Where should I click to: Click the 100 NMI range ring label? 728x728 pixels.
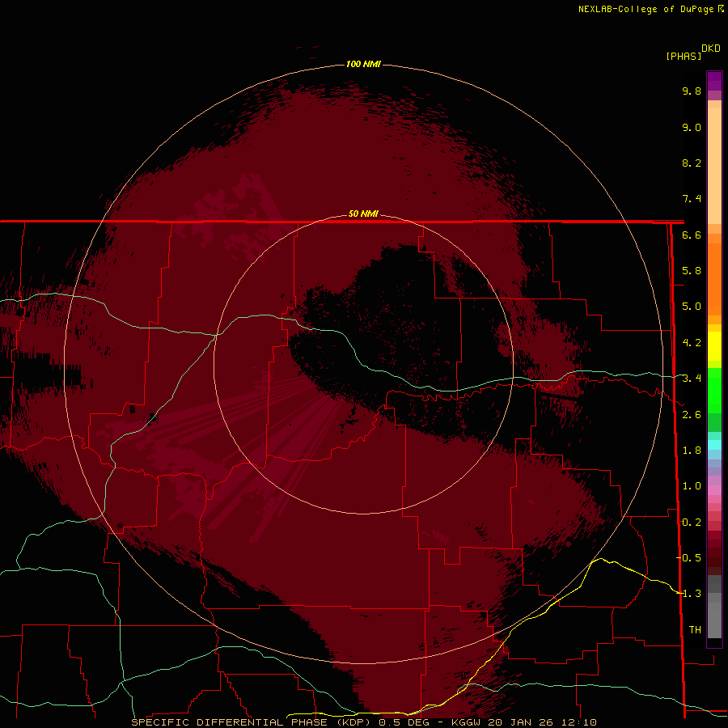coord(363,64)
